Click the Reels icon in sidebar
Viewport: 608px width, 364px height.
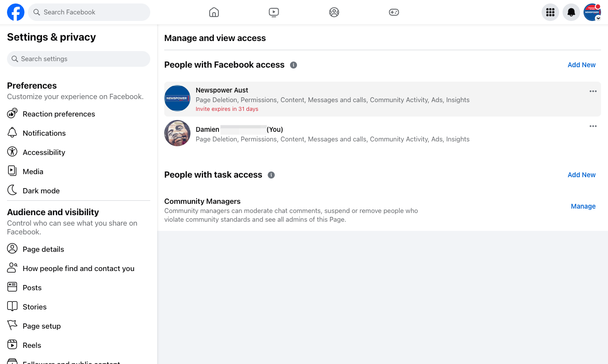(x=12, y=345)
